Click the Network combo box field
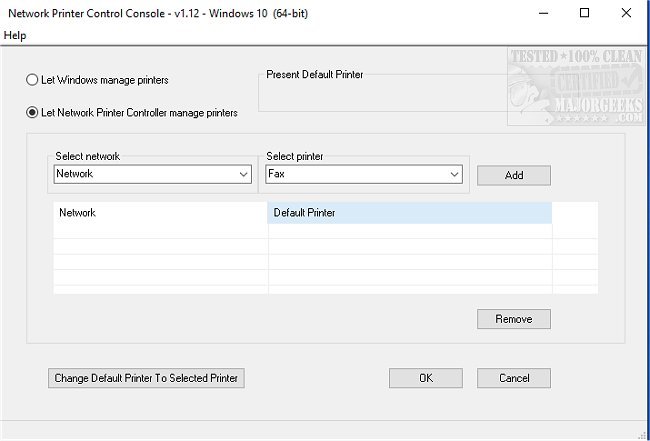Screen dimensions: 650x441 pos(145,175)
